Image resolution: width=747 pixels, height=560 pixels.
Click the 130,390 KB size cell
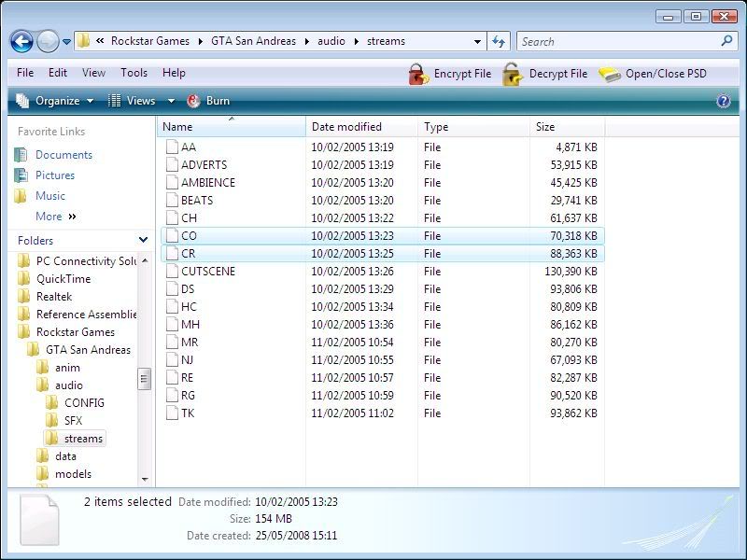(571, 272)
